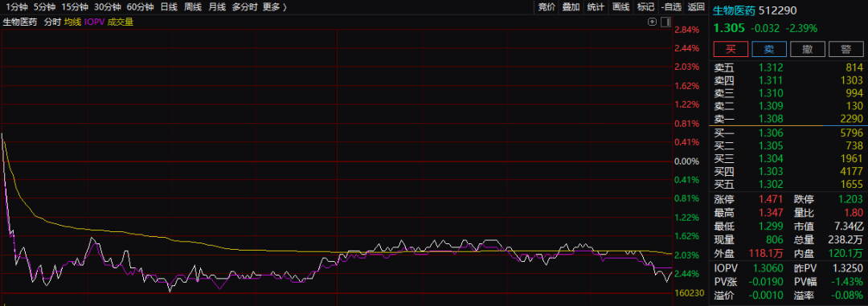
Task: Click the -2.39% change value
Action: [802, 28]
